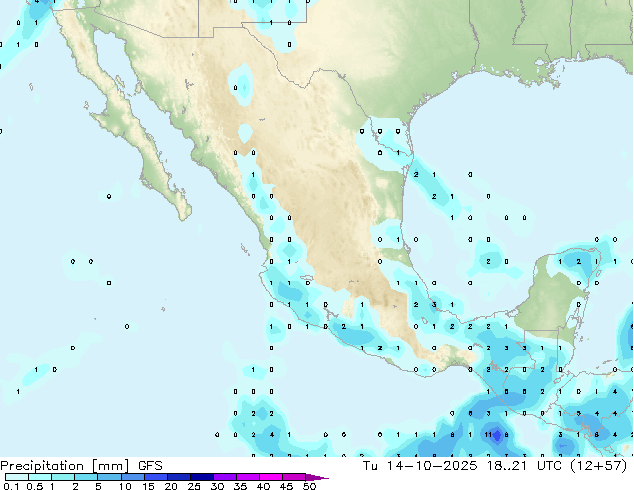634x490 pixels.
Task: Select the legend swatch between 1 and 2
Action: tap(63, 477)
